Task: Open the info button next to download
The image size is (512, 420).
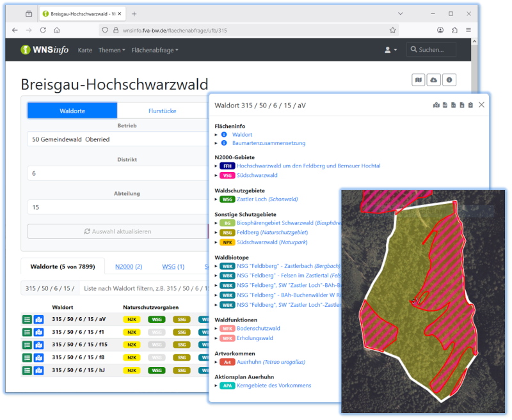Action: [x=450, y=80]
